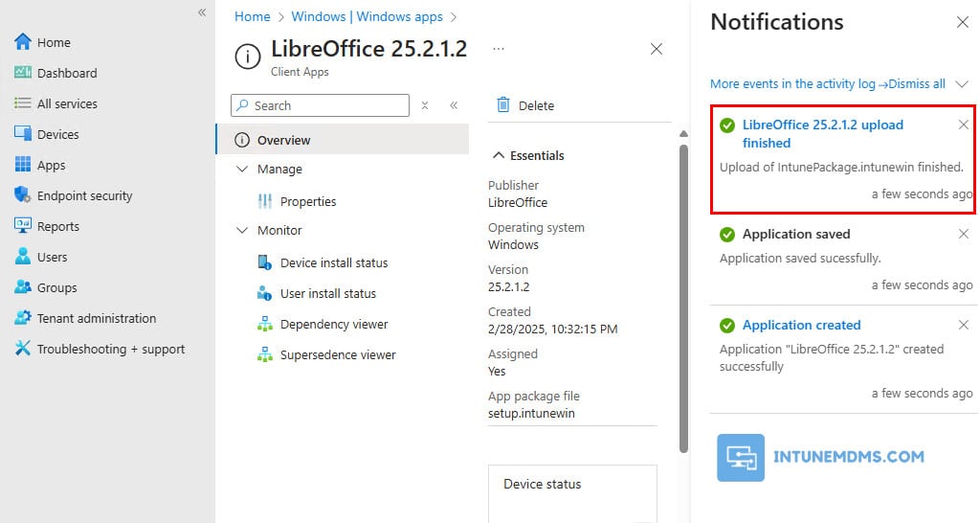Focus the Search input field
The width and height of the screenshot is (980, 523).
[320, 105]
